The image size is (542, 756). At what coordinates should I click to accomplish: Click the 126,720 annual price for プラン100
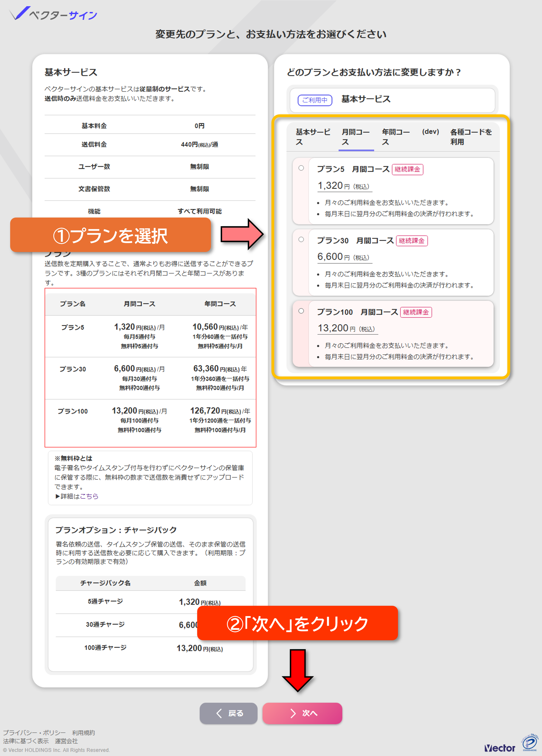pyautogui.click(x=205, y=410)
